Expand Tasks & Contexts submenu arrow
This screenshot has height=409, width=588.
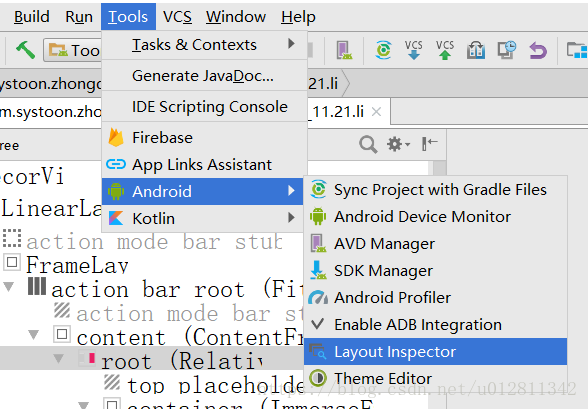coord(291,44)
